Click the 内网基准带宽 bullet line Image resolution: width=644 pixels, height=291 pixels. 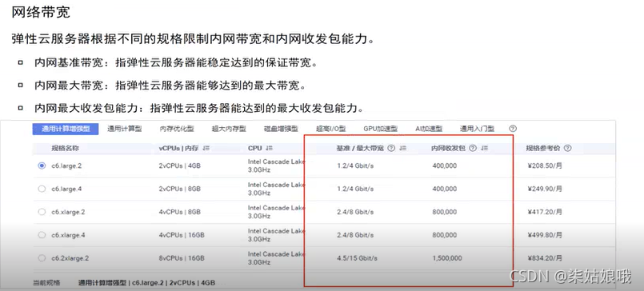(176, 63)
